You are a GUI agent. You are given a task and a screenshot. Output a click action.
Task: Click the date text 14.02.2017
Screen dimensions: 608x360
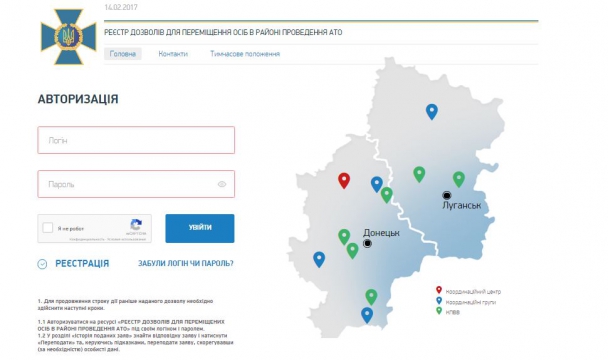[121, 7]
